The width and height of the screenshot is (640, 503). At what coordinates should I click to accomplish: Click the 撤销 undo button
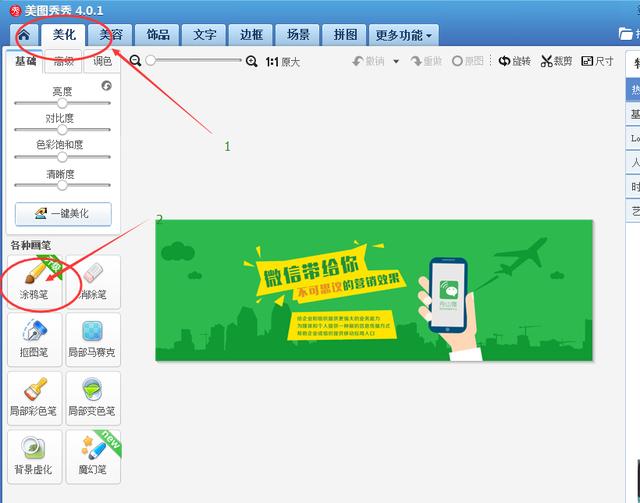click(368, 61)
